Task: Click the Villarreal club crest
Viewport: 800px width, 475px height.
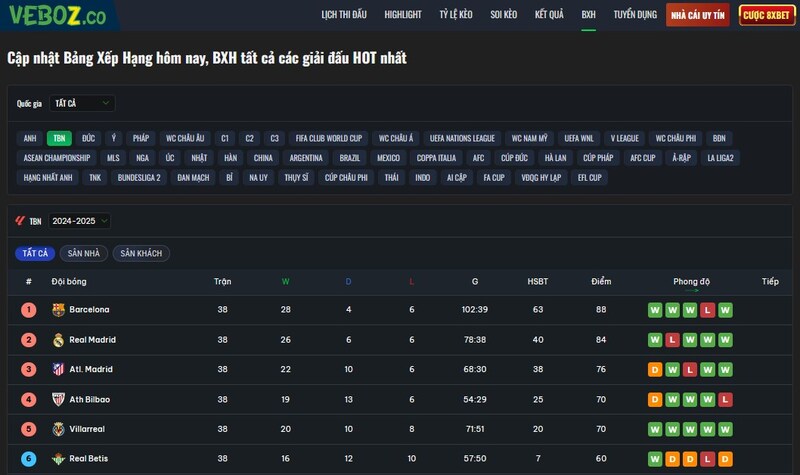Action: tap(59, 429)
